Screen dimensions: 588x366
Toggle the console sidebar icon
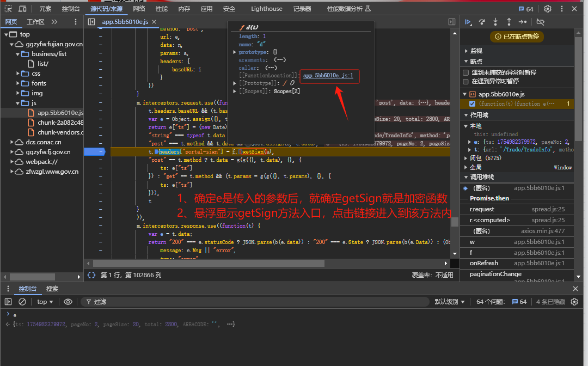tap(8, 302)
